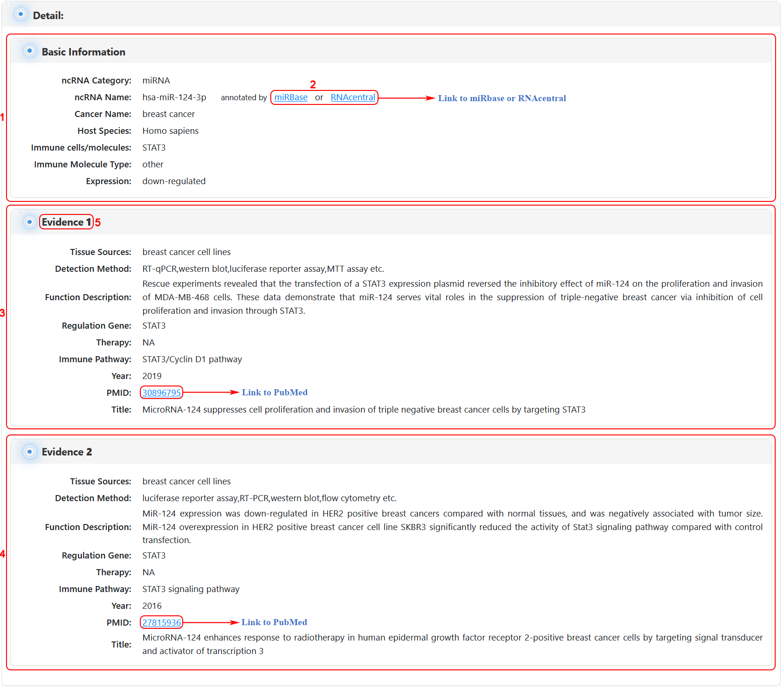Collapse the Evidence 2 section header
The width and height of the screenshot is (784, 689).
(x=67, y=452)
